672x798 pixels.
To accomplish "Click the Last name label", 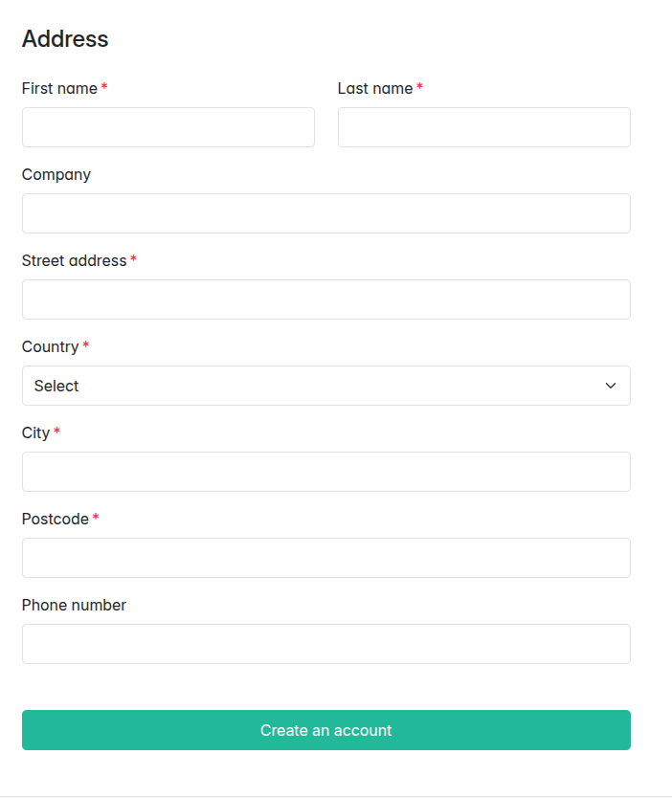I will click(375, 88).
